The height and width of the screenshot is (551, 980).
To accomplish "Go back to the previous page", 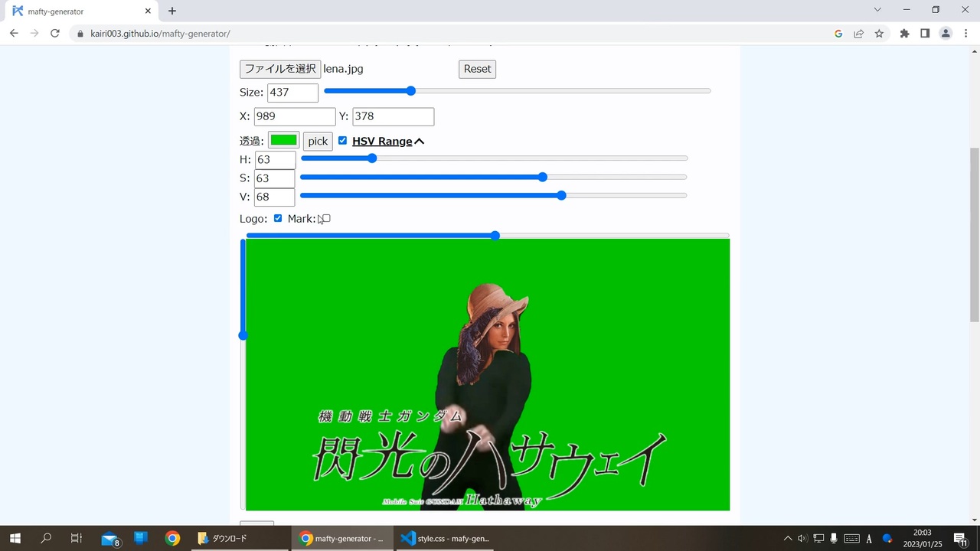I will coord(14,34).
